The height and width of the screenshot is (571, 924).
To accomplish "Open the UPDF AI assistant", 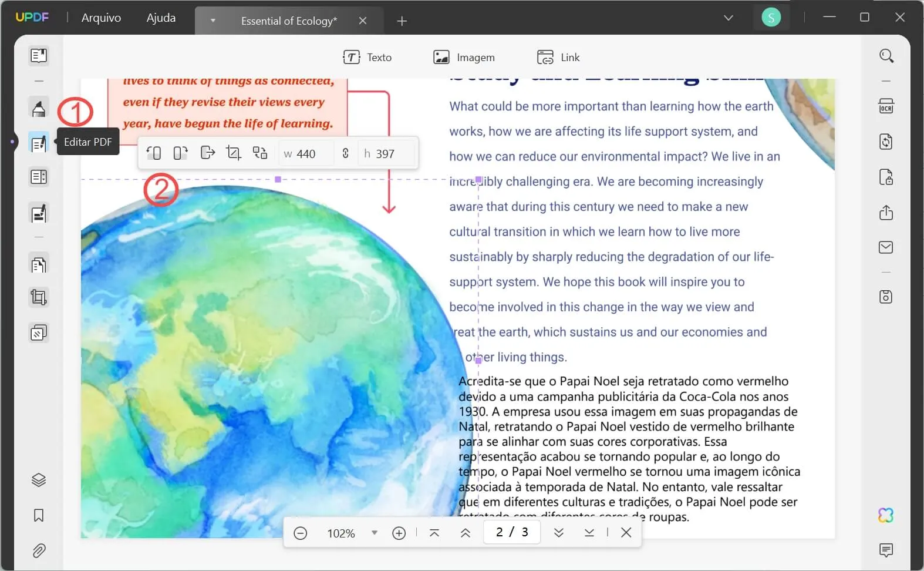I will 886,515.
